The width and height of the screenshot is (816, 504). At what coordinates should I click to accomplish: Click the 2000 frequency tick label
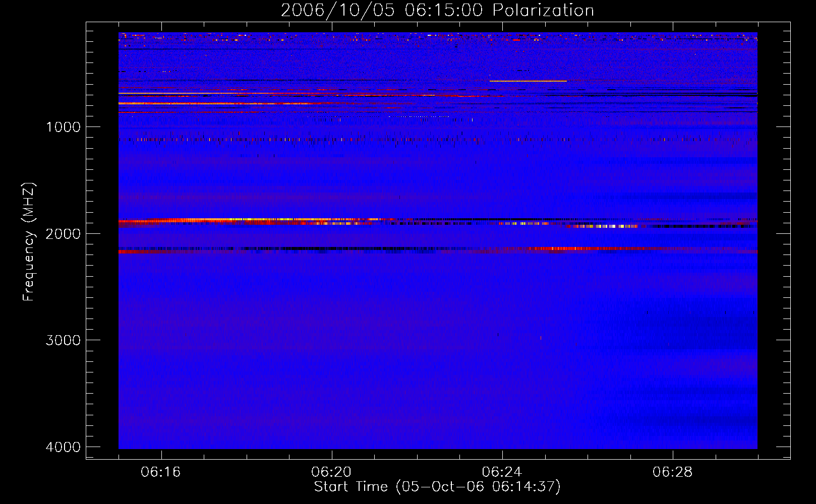[x=63, y=233]
